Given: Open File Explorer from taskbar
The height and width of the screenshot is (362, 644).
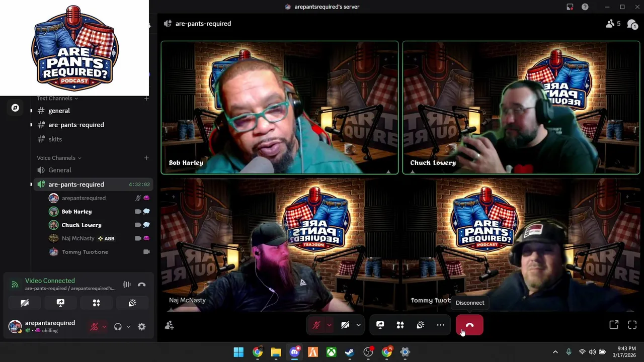Looking at the screenshot, I should tap(276, 352).
